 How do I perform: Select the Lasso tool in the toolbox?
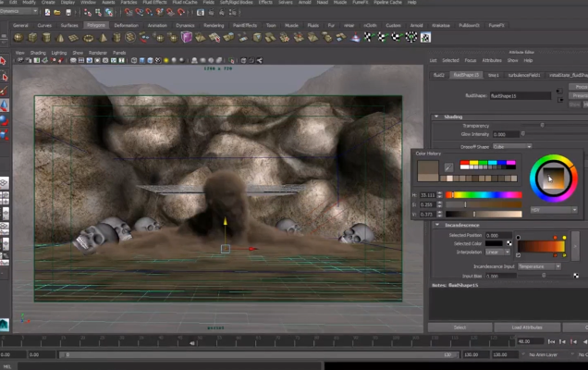(x=4, y=77)
